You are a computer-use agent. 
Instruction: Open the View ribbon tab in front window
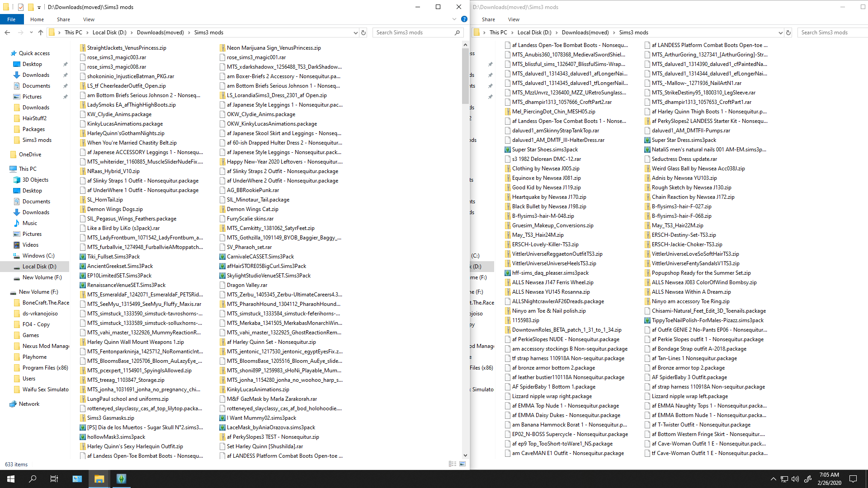click(x=89, y=19)
